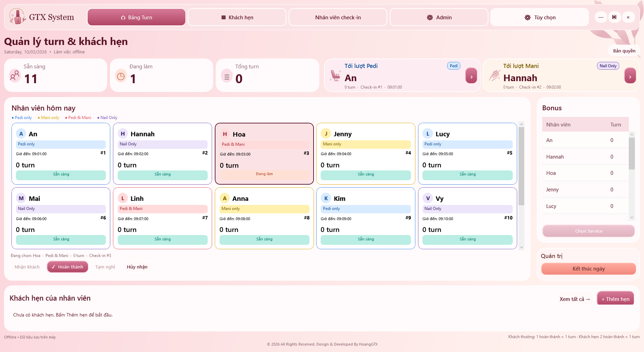Open the Khách hẹn tab

point(237,17)
